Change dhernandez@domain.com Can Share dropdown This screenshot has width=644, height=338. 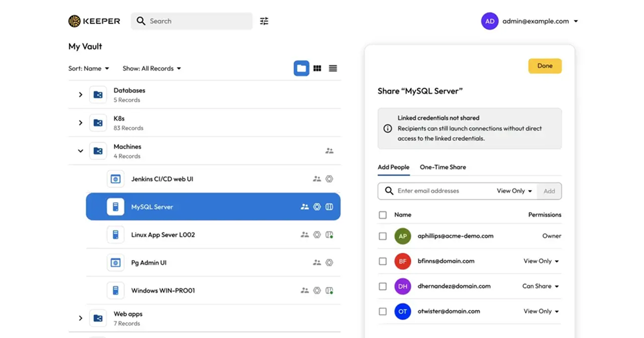tap(540, 286)
